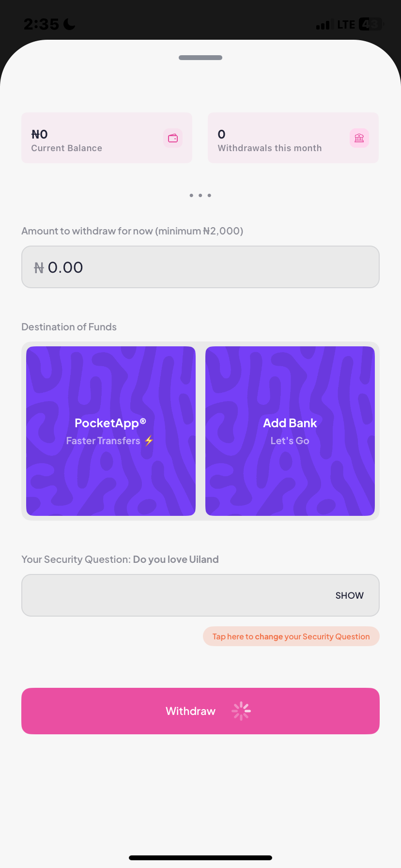Viewport: 401px width, 868px height.
Task: Tap the Current Balance label text
Action: (67, 148)
